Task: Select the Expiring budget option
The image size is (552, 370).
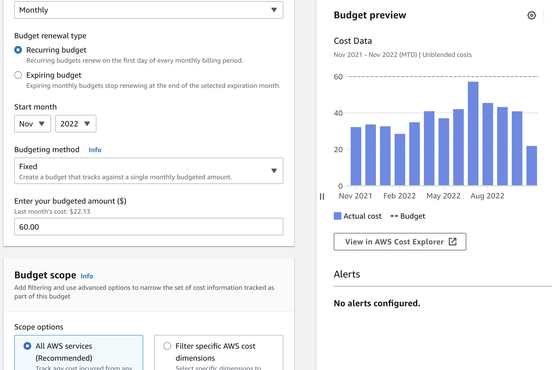Action: pos(18,75)
